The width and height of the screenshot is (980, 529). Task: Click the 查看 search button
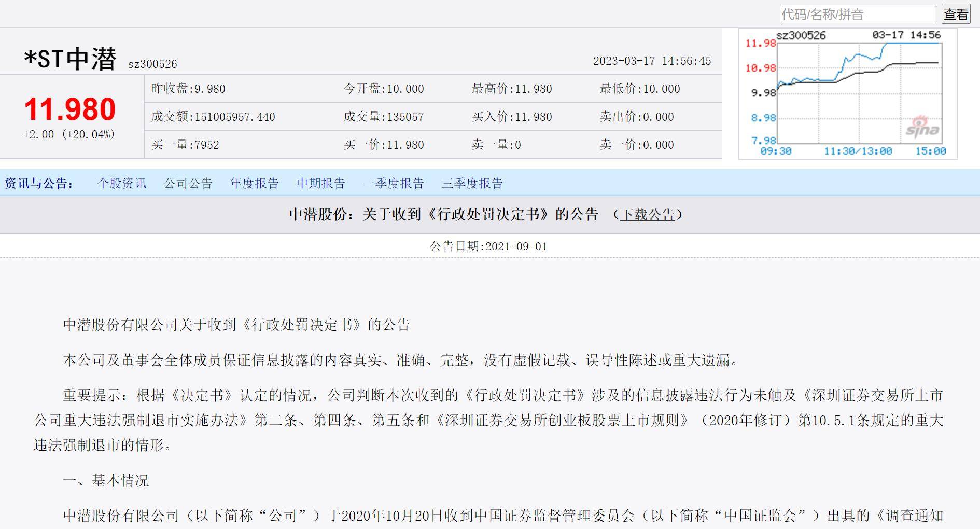coord(956,14)
